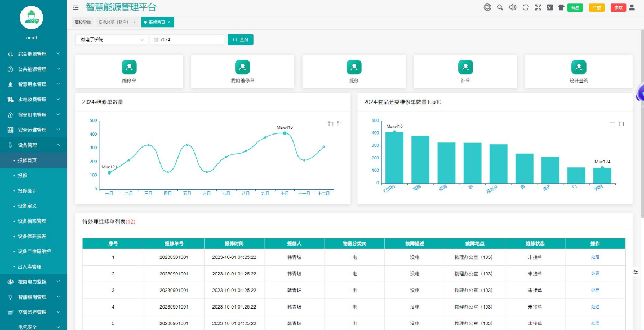Screen dimensions: 644x330
Task: Open the font size icon
Action: pyautogui.click(x=549, y=7)
